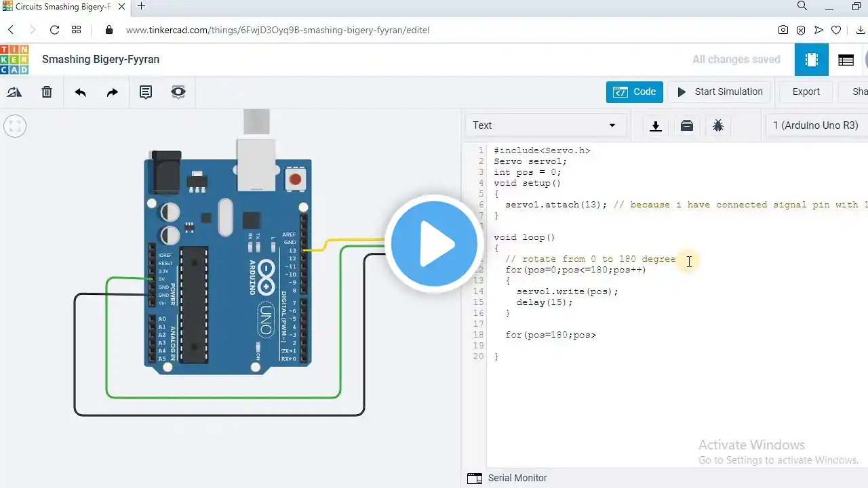This screenshot has width=868, height=488.
Task: Switch to circuit view icon
Action: click(812, 60)
